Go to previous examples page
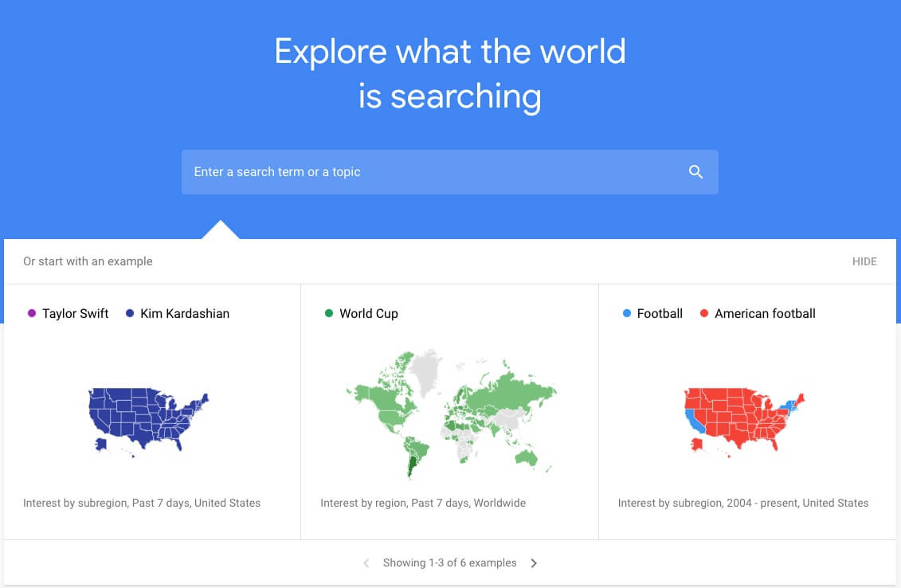This screenshot has height=588, width=901. click(x=366, y=563)
